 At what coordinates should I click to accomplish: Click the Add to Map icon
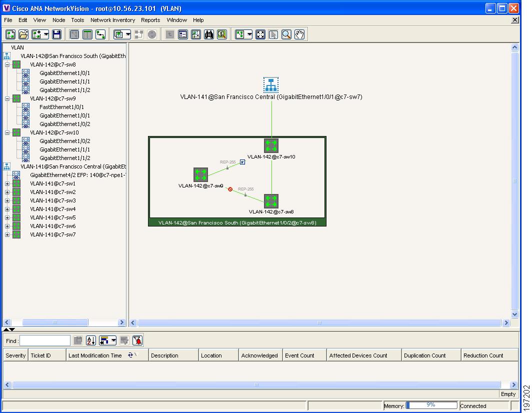tap(36, 34)
